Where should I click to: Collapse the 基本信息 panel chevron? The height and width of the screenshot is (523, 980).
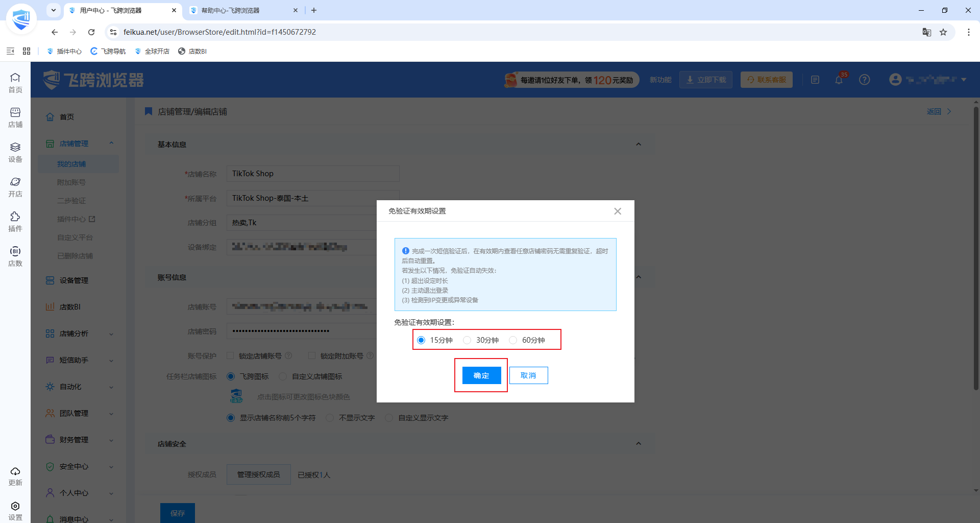click(639, 145)
